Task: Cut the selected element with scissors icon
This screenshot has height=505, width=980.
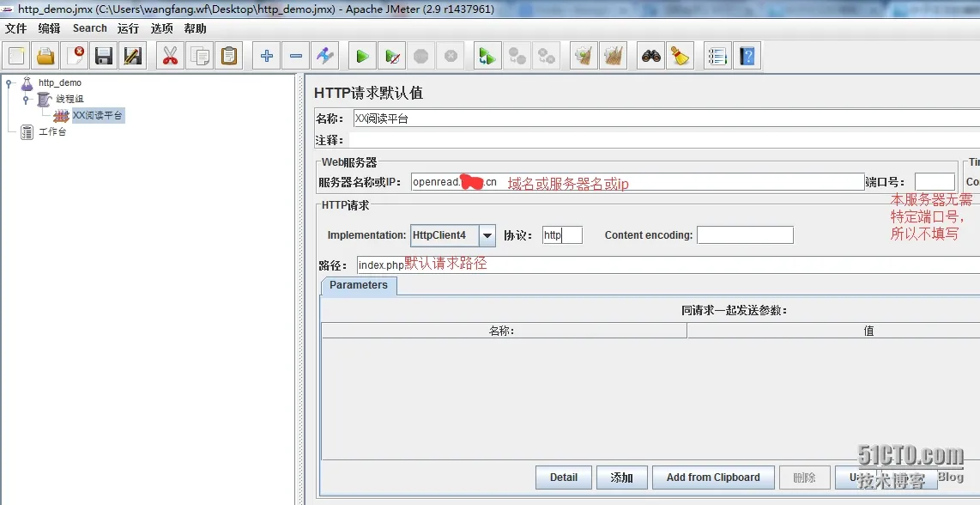Action: click(x=170, y=57)
